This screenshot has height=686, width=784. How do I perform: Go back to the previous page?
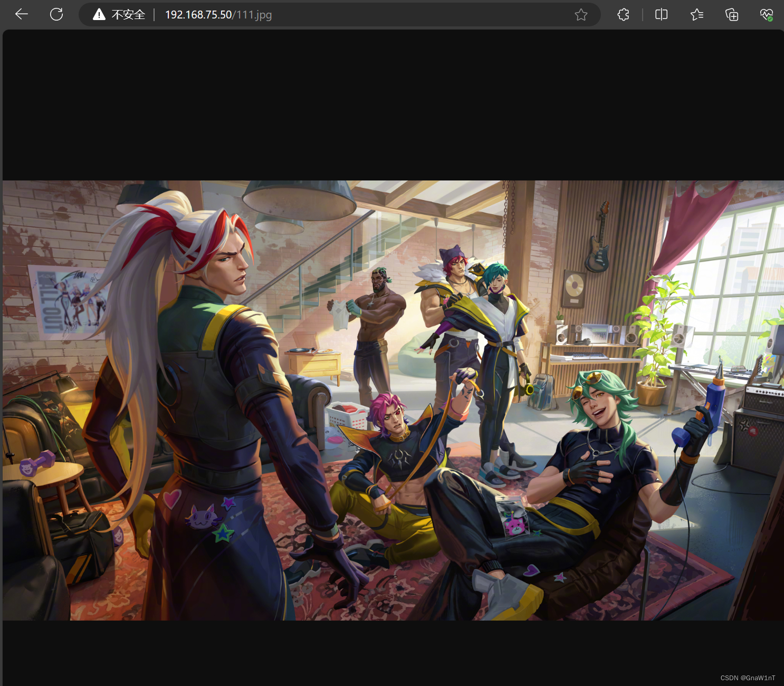point(22,14)
